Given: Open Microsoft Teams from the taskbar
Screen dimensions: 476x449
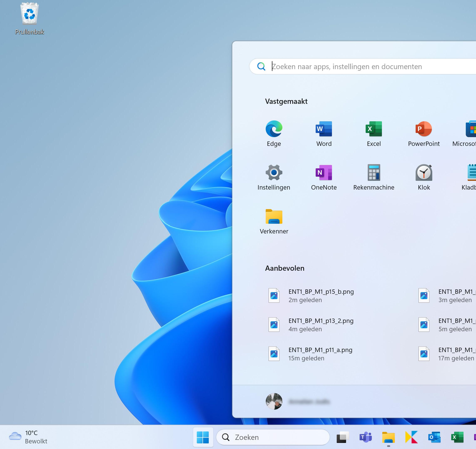Looking at the screenshot, I should pos(365,437).
